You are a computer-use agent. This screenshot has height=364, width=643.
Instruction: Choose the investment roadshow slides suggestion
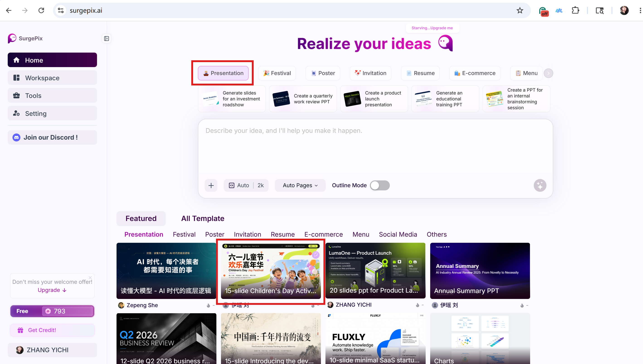pyautogui.click(x=232, y=99)
